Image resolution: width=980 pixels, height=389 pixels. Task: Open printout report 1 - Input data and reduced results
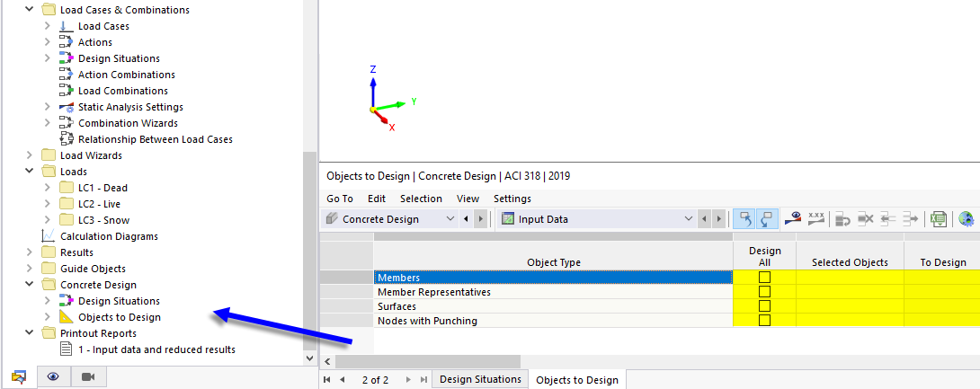[156, 349]
